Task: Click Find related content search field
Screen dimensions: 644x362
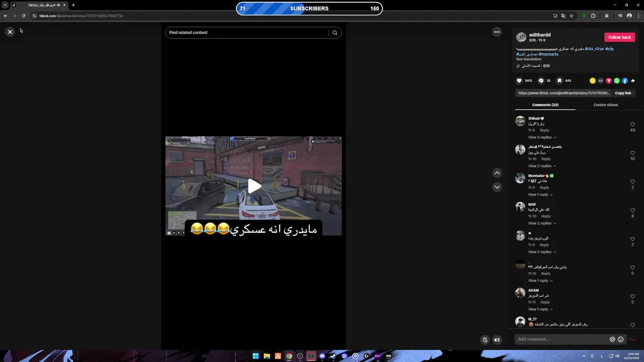Action: (x=247, y=33)
